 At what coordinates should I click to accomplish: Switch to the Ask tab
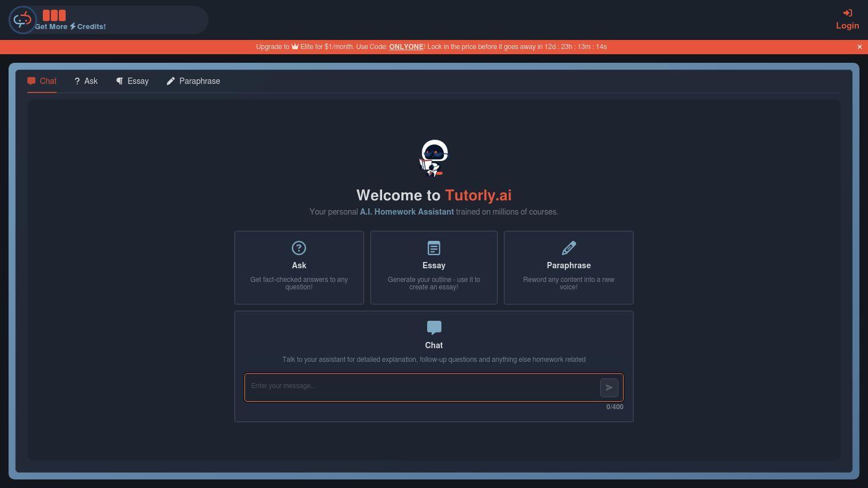[86, 81]
